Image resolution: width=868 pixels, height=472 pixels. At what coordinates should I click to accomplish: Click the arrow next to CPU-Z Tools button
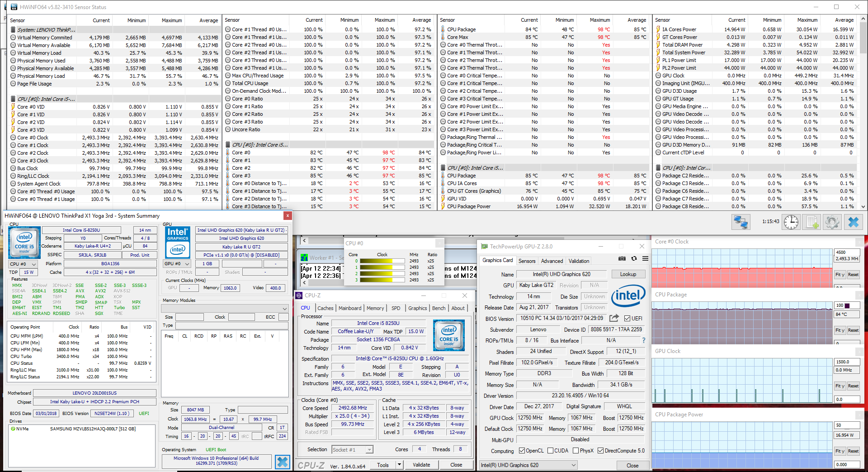tap(399, 465)
